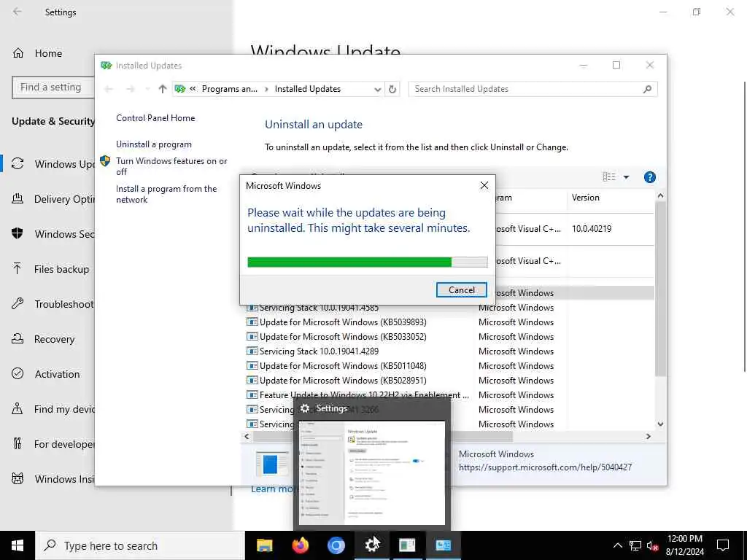Open File Explorer from taskbar
This screenshot has height=560, width=747.
pos(264,545)
